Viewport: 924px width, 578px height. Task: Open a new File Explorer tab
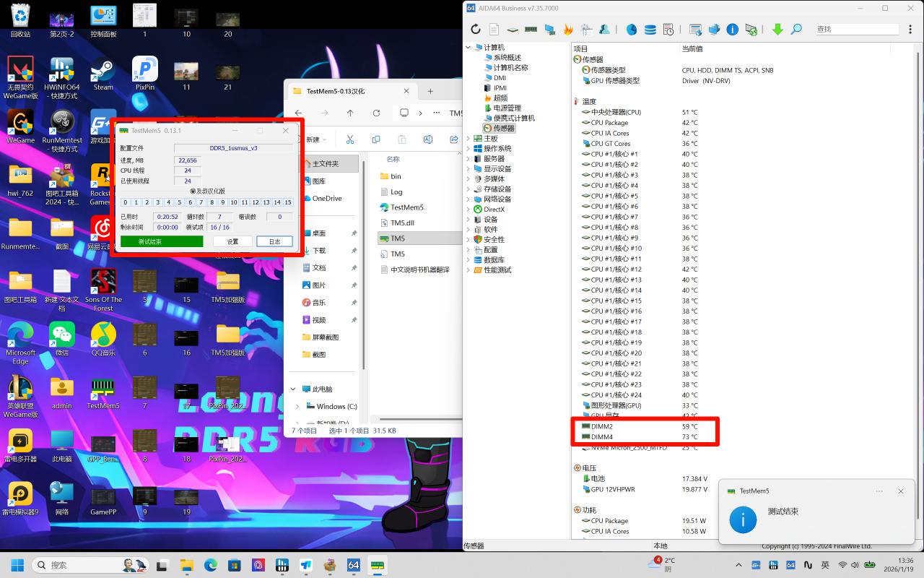(430, 91)
